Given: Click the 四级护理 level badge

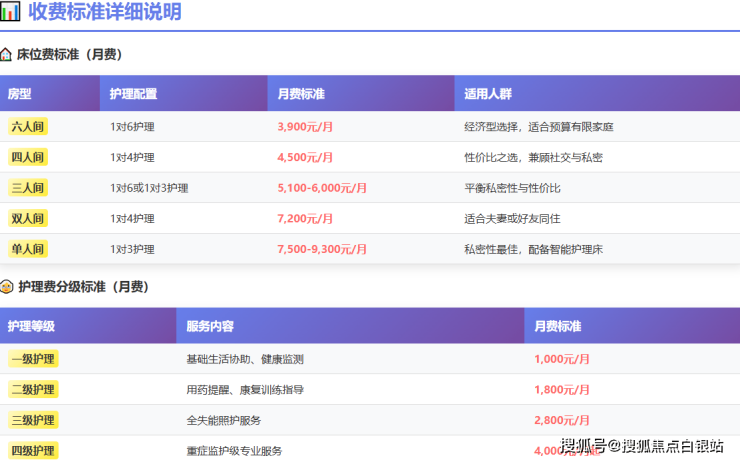Looking at the screenshot, I should point(34,450).
